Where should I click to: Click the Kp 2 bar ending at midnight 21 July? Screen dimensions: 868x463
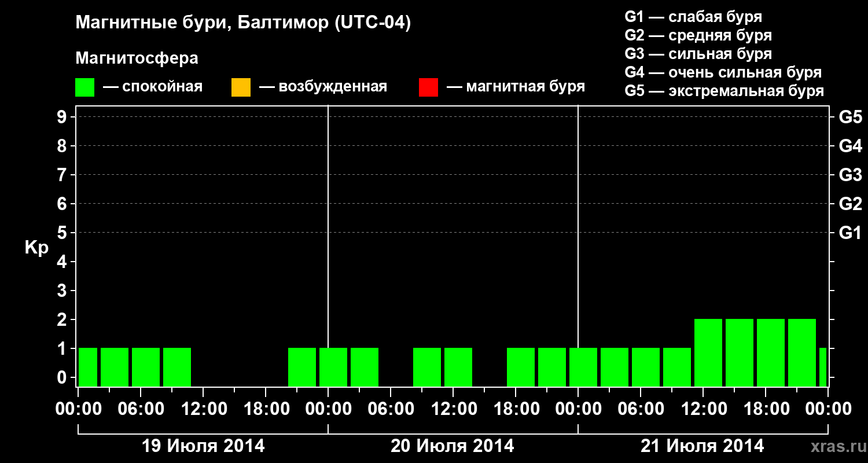(x=802, y=352)
